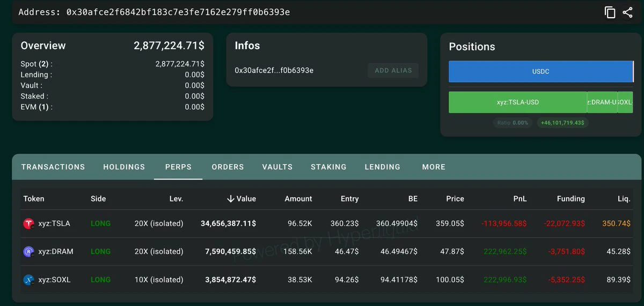Click DRAM liquidation price 45.28$
Image resolution: width=644 pixels, height=306 pixels.
click(619, 251)
